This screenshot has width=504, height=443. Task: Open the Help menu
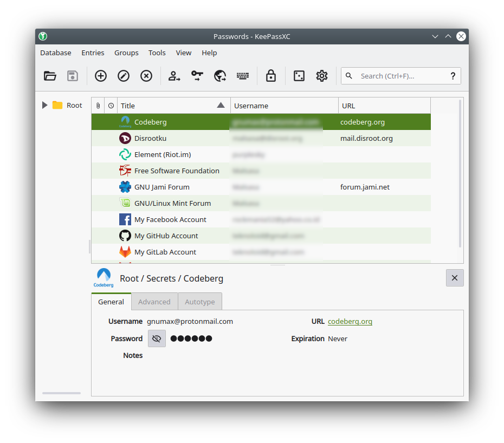209,53
